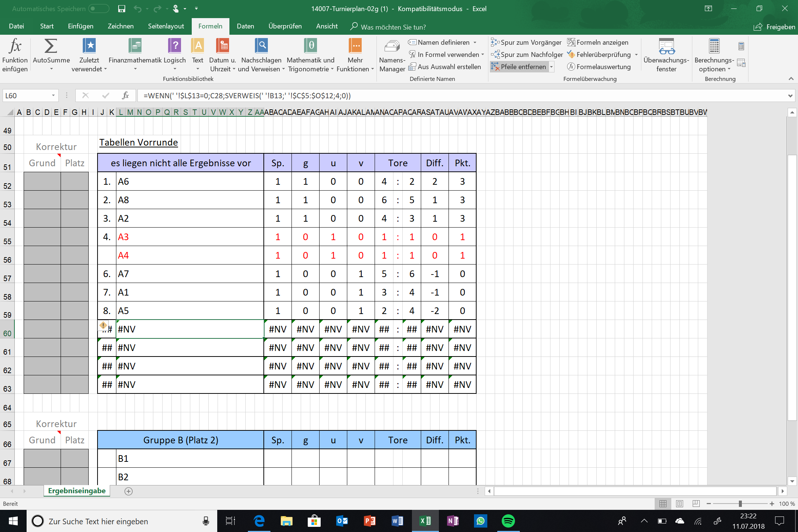The width and height of the screenshot is (798, 532).
Task: Select the Ergebniseingabe sheet tab
Action: [x=77, y=491]
